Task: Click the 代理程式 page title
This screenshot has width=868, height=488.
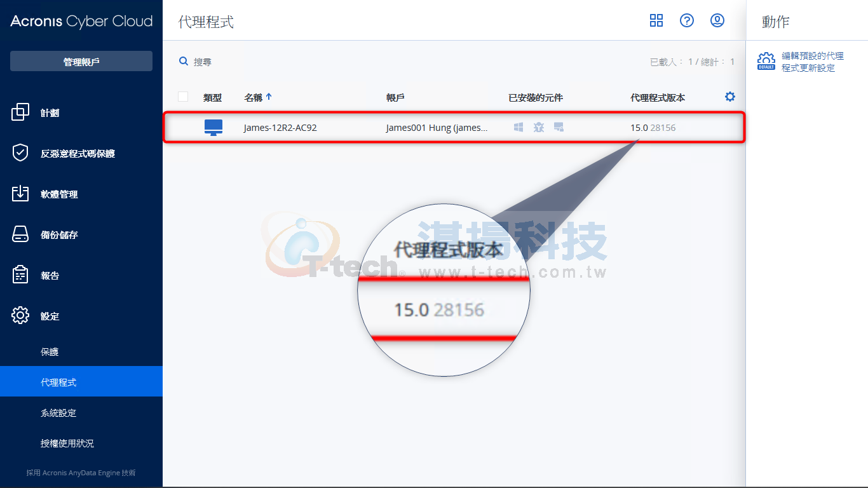Action: coord(206,22)
